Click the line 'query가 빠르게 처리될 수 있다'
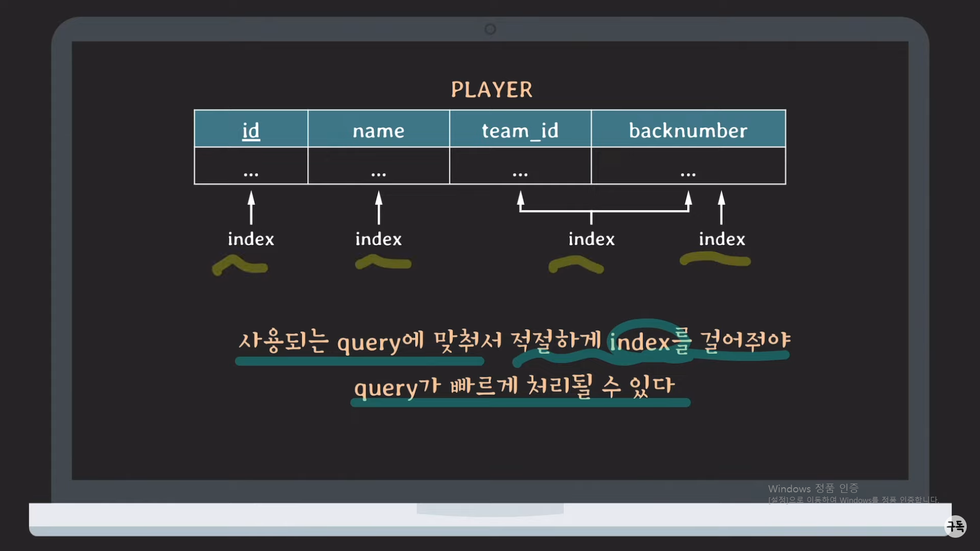980x551 pixels. 514,386
